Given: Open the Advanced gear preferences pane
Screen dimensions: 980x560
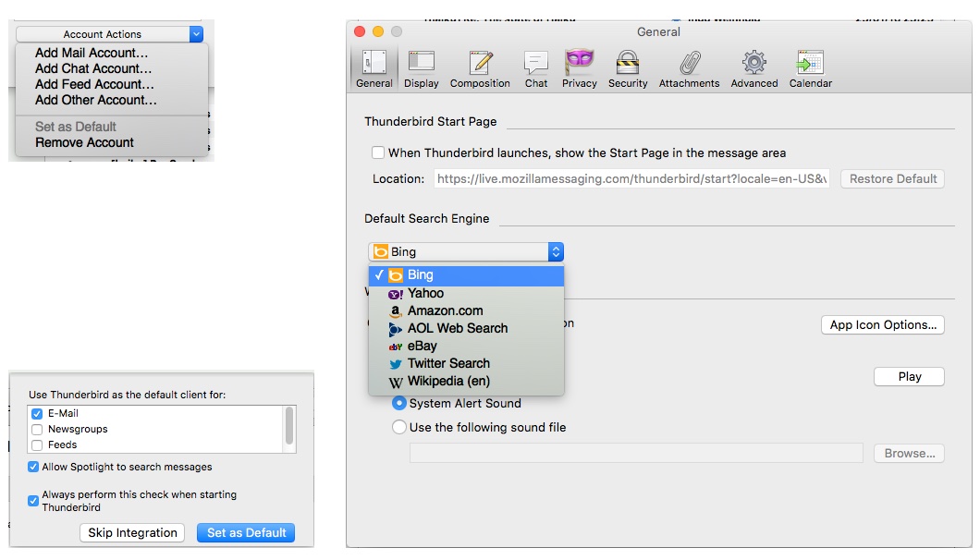Looking at the screenshot, I should click(754, 68).
